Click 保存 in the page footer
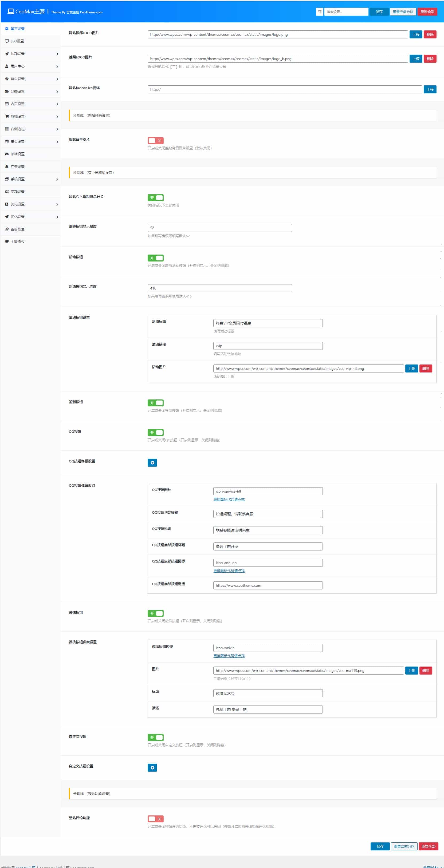 [380, 846]
